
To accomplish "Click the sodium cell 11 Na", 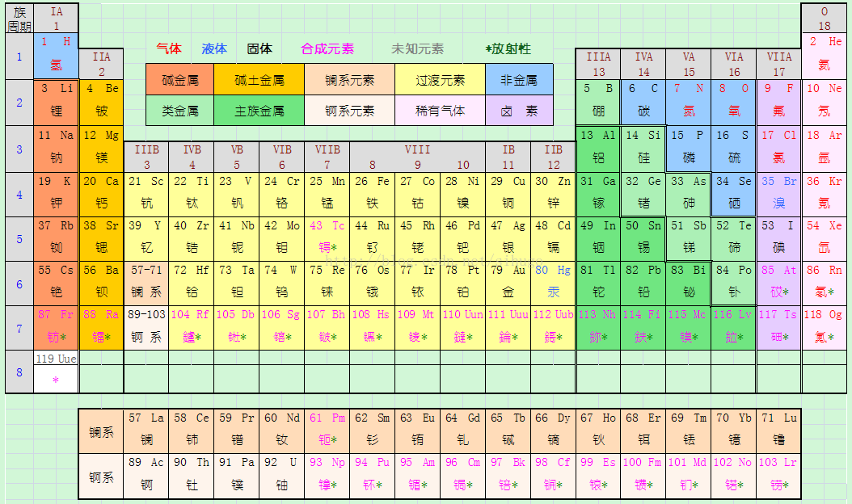I will pyautogui.click(x=56, y=149).
